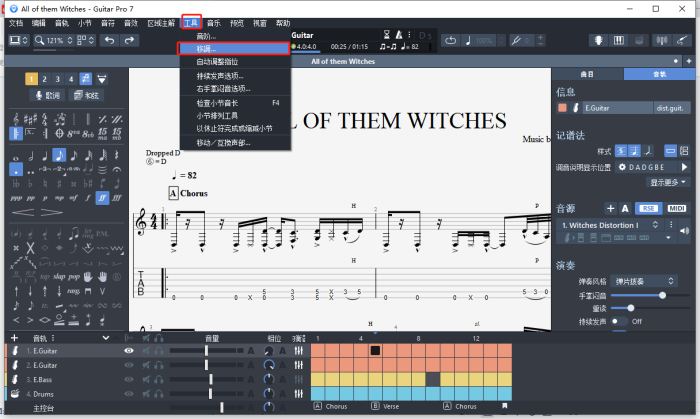Switch the sound engine to MIDI

(x=677, y=208)
